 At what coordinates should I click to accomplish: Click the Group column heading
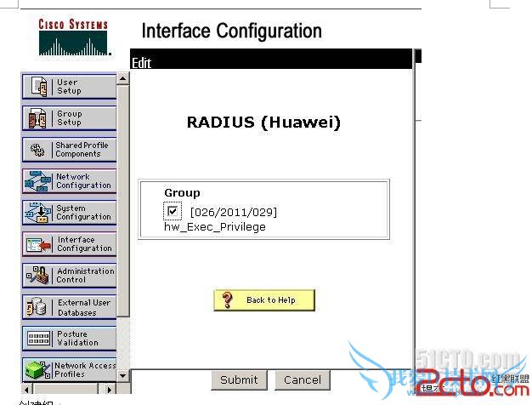click(182, 193)
